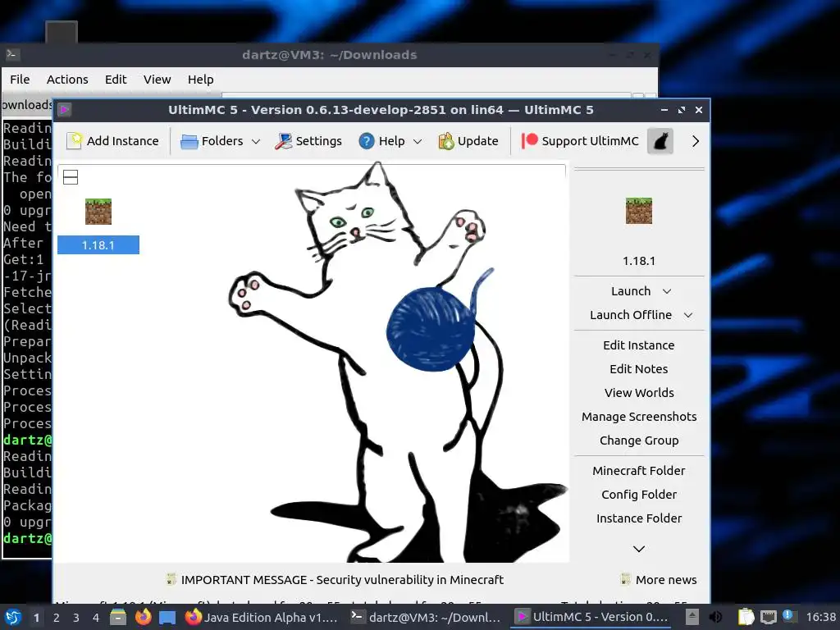Open file manager from the taskbar

tap(118, 617)
